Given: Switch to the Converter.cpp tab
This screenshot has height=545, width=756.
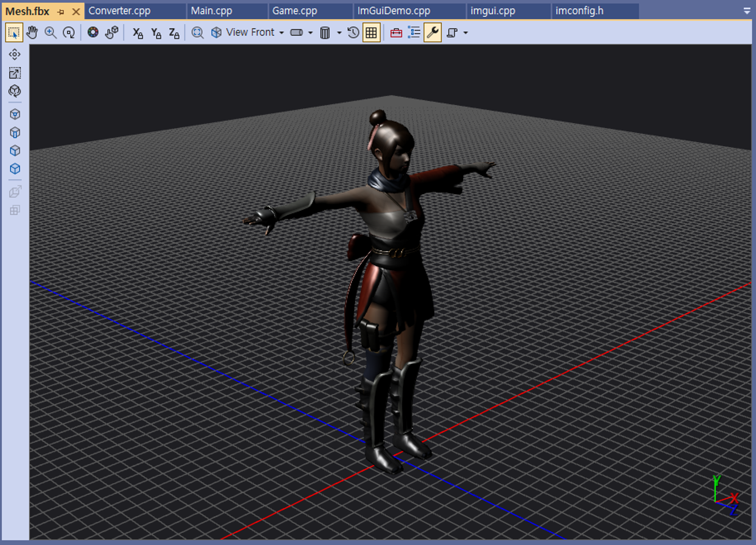Looking at the screenshot, I should point(119,11).
